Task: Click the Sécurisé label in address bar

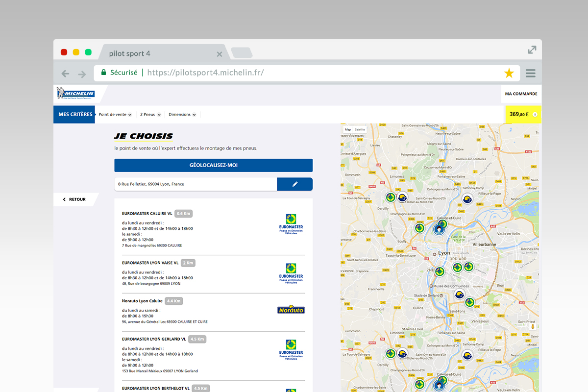Action: (124, 73)
